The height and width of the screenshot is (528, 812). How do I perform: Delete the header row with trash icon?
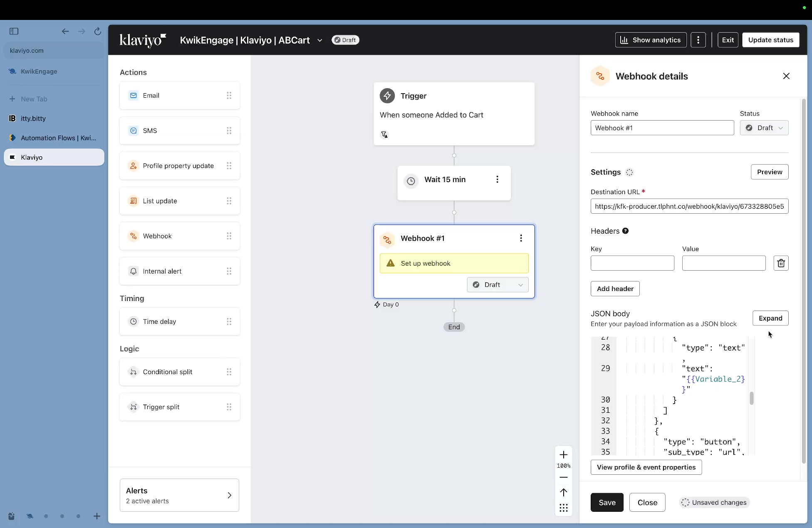click(781, 263)
